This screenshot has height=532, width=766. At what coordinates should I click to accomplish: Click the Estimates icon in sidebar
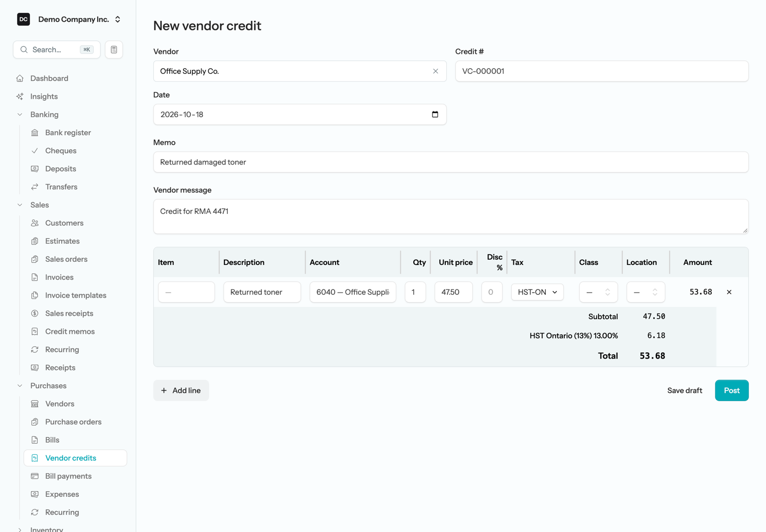pos(35,241)
